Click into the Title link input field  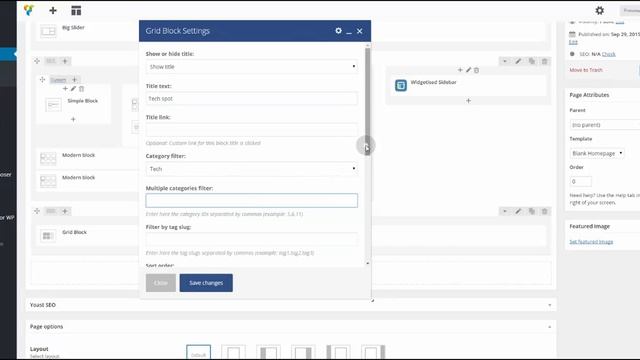[251, 129]
